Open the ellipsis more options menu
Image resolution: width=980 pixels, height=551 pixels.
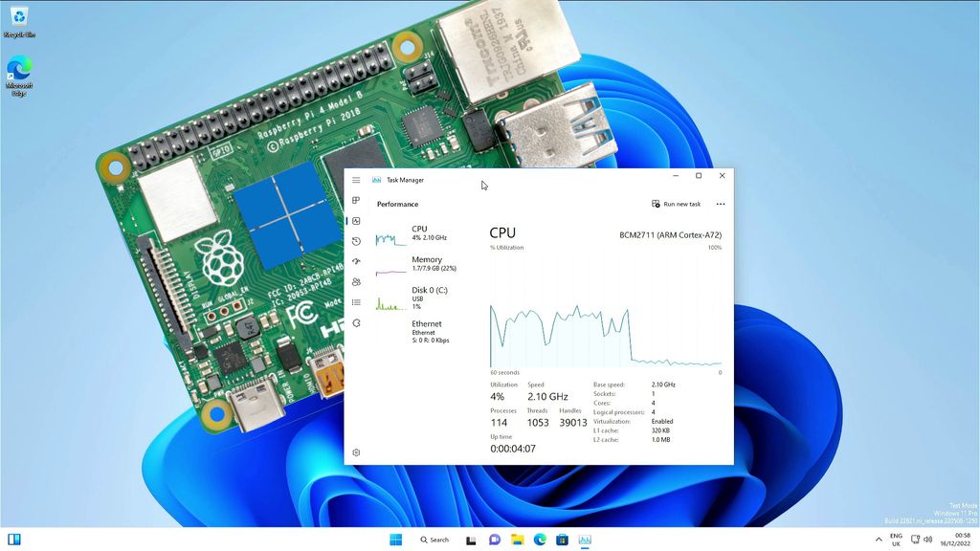pyautogui.click(x=721, y=204)
